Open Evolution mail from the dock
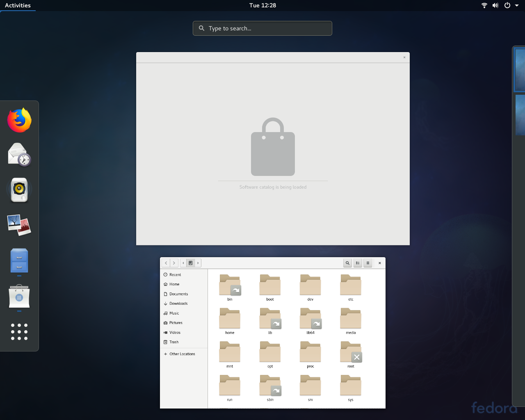Viewport: 525px width, 420px height. (x=19, y=155)
